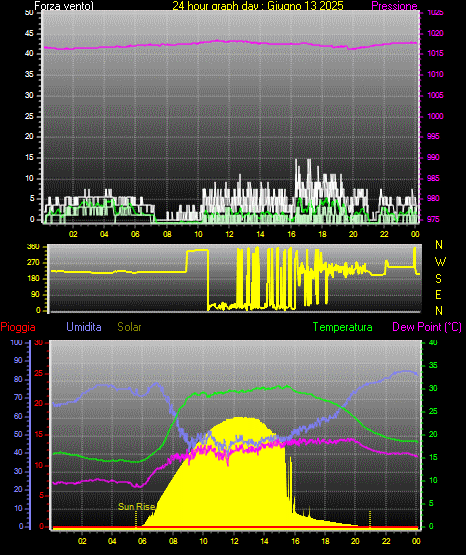This screenshot has height=555, width=466.
Task: Click hour 16 on the bottom graph axis
Action: click(x=295, y=541)
